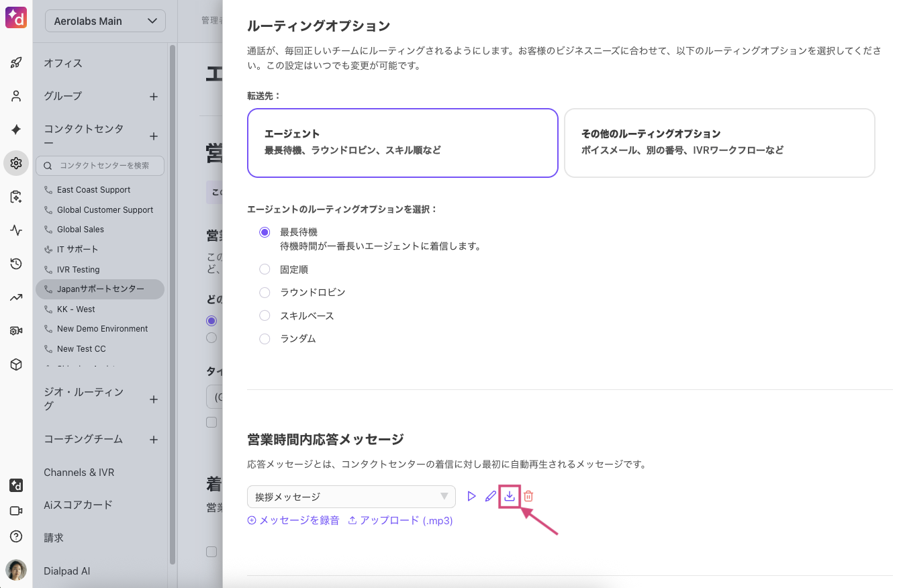Open the Aerolabs Main office dropdown
Viewport: 901px width, 588px height.
pos(105,21)
